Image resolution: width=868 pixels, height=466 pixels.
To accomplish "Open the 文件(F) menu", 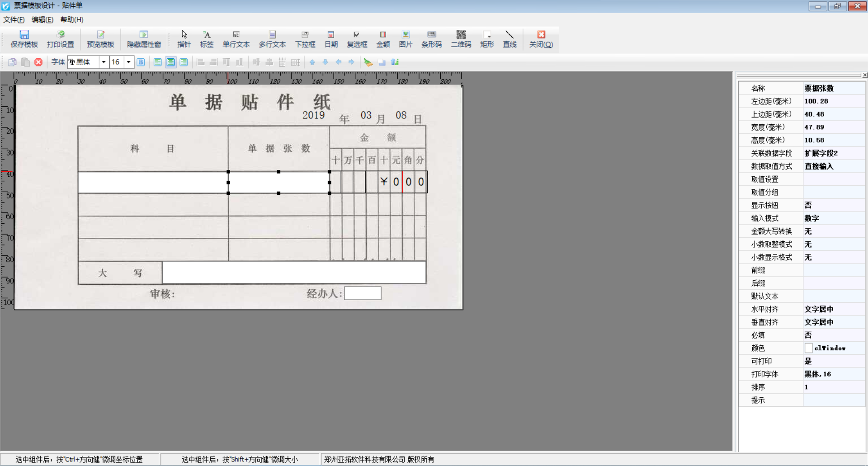I will (14, 19).
